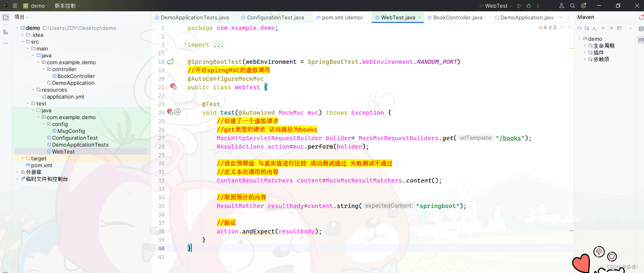Click the "/books" URL link in code

pyautogui.click(x=510, y=138)
